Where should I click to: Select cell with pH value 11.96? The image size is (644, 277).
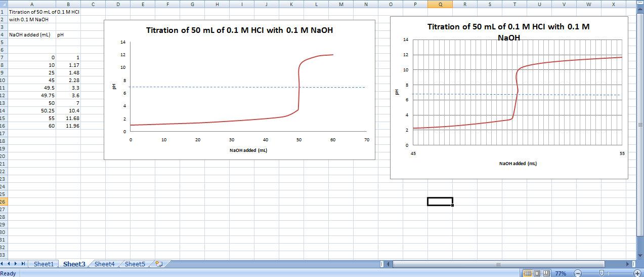[68, 126]
